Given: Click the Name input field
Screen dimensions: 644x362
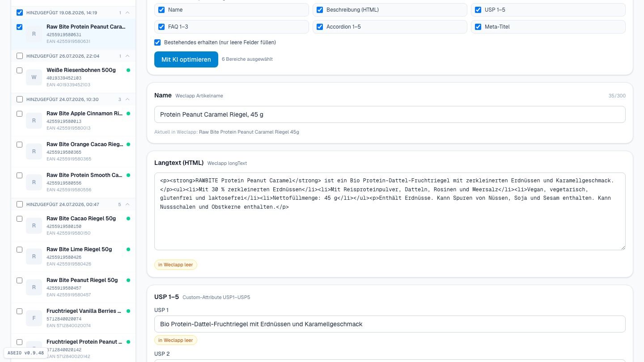Looking at the screenshot, I should pyautogui.click(x=390, y=114).
